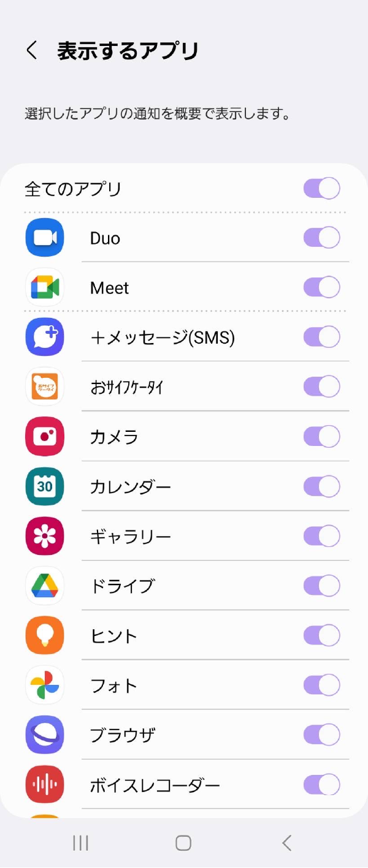Disable notifications for Duo
368x868 pixels.
tap(322, 238)
